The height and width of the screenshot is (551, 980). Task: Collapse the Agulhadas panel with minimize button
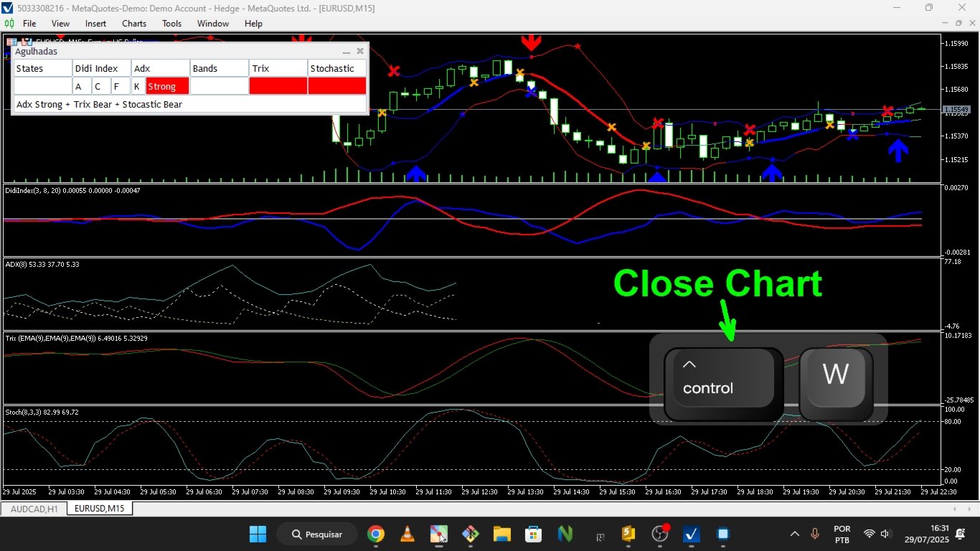coord(347,52)
